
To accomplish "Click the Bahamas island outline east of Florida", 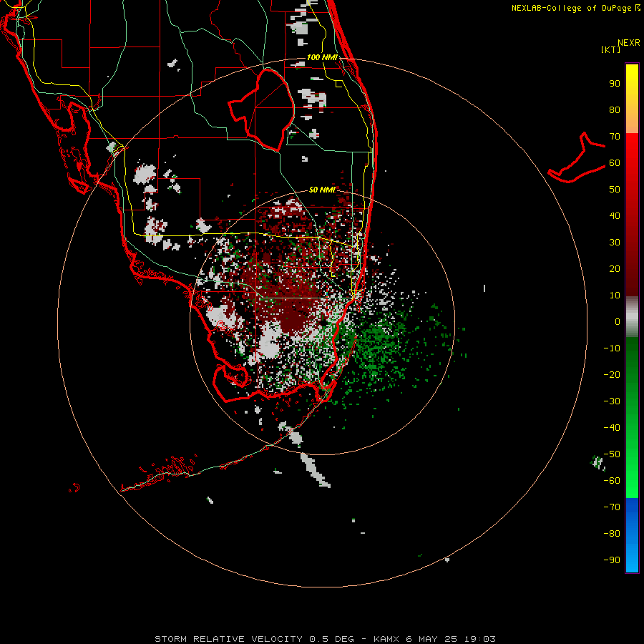I will [x=577, y=157].
